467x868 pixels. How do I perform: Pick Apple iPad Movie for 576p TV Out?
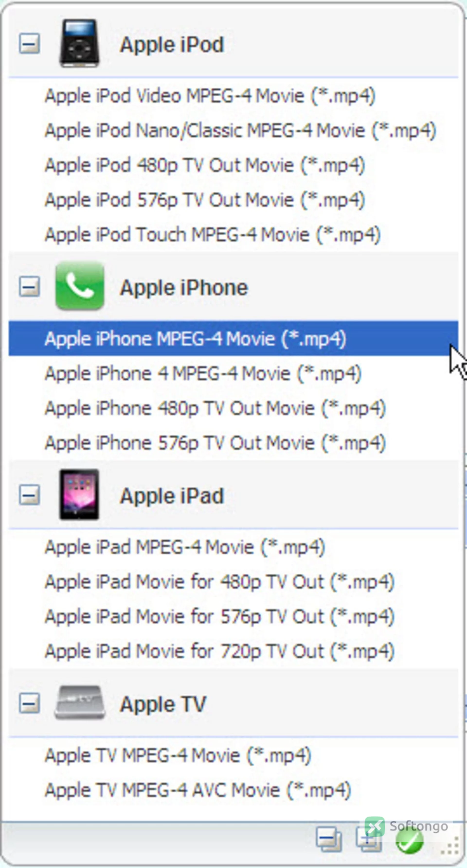pyautogui.click(x=233, y=616)
